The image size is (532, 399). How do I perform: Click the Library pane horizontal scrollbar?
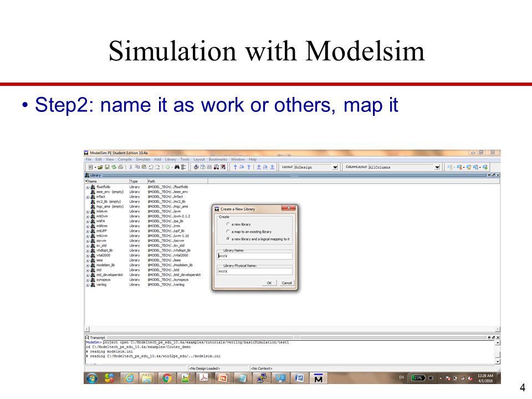coord(292,329)
